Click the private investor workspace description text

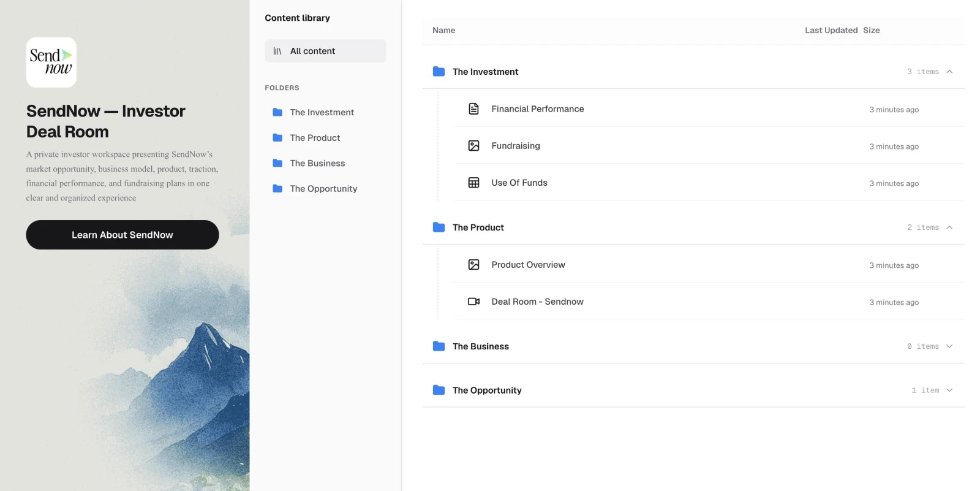click(123, 176)
